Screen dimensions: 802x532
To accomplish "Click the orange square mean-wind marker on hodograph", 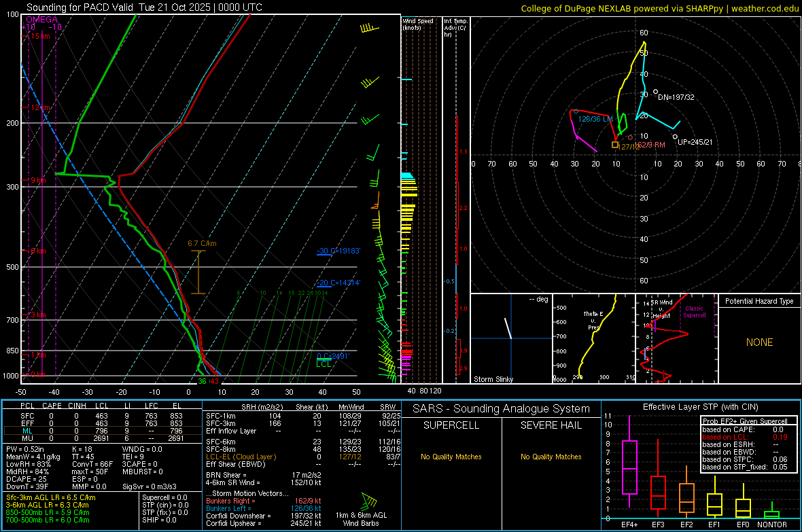I will [615, 145].
